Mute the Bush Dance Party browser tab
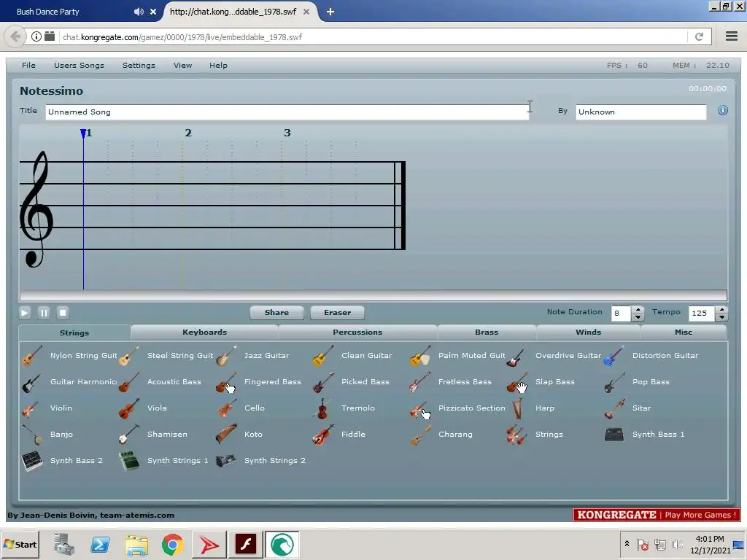Viewport: 747px width, 560px height. click(139, 12)
